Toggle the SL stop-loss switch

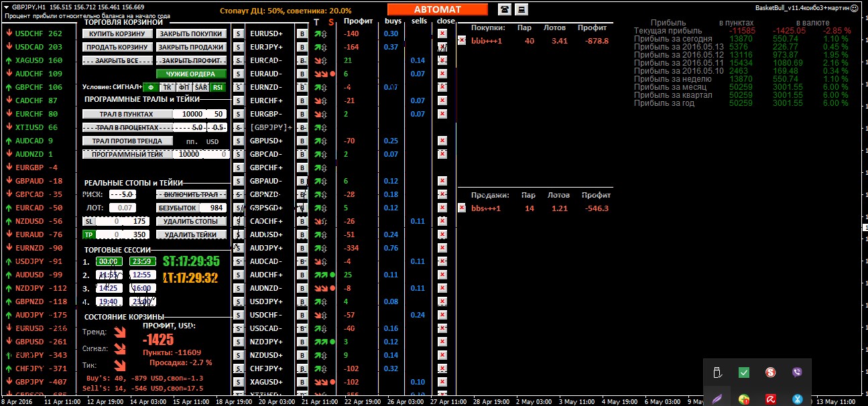[x=88, y=221]
